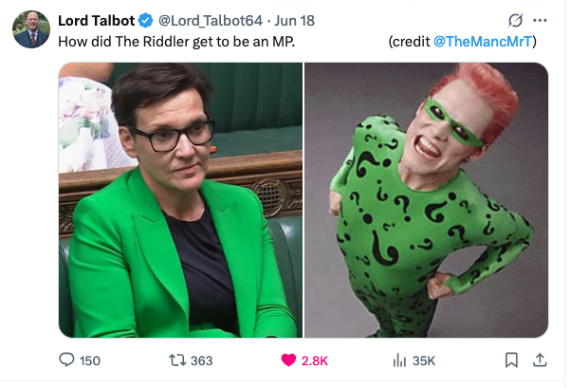Screen dimensions: 588x388
Task: Bookmark this tweet
Action: click(511, 360)
